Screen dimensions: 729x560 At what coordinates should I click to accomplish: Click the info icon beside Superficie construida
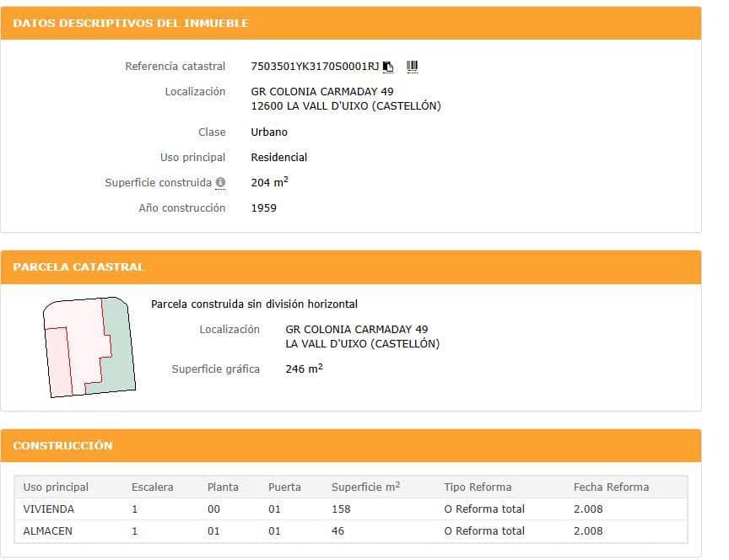(x=220, y=182)
